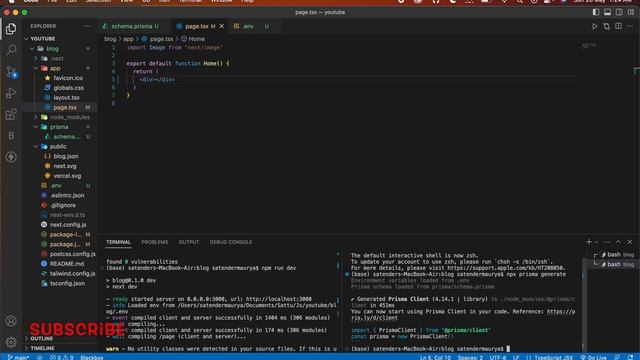640x360 pixels.
Task: Select the OUTPUT panel tab
Action: click(189, 242)
